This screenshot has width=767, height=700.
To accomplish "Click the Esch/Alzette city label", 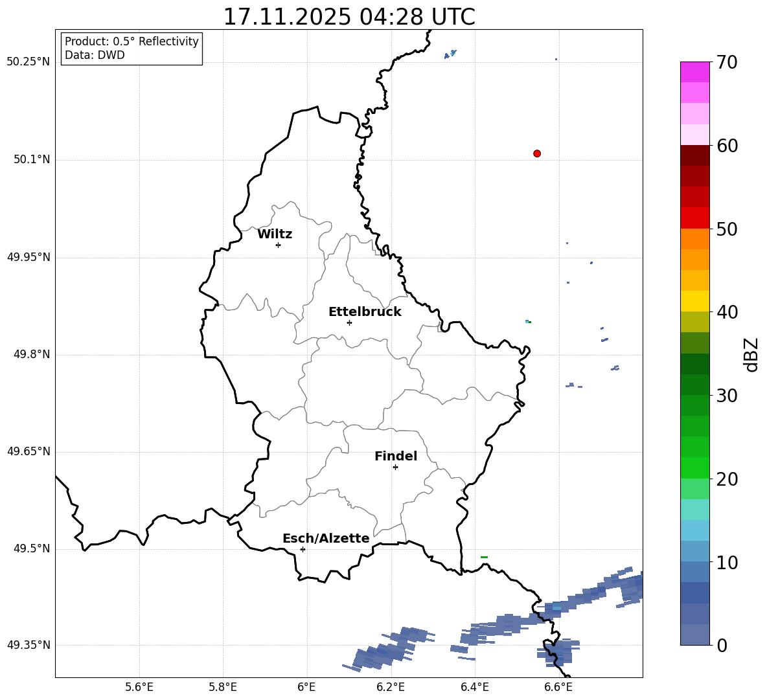I will click(326, 538).
